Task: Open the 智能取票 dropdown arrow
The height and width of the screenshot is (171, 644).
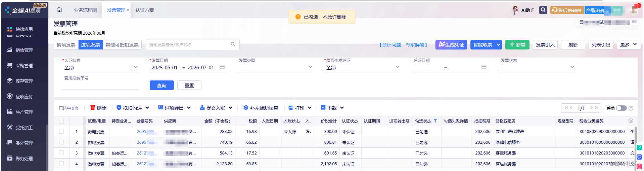Action: (499, 44)
